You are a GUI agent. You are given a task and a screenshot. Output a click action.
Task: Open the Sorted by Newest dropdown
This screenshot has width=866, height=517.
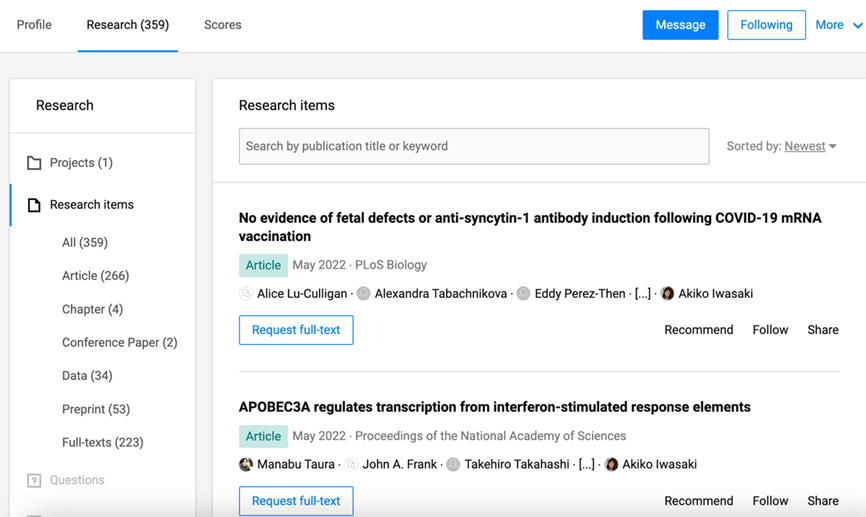810,147
